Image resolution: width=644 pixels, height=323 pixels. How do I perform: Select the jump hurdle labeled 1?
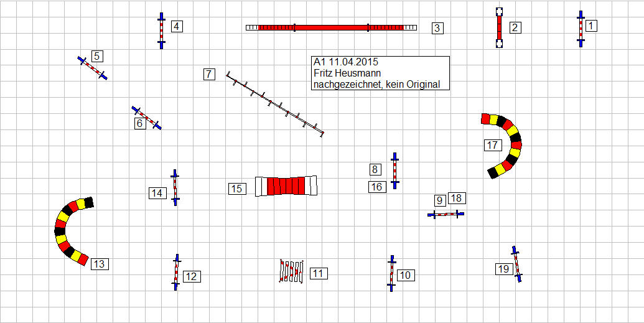[581, 29]
